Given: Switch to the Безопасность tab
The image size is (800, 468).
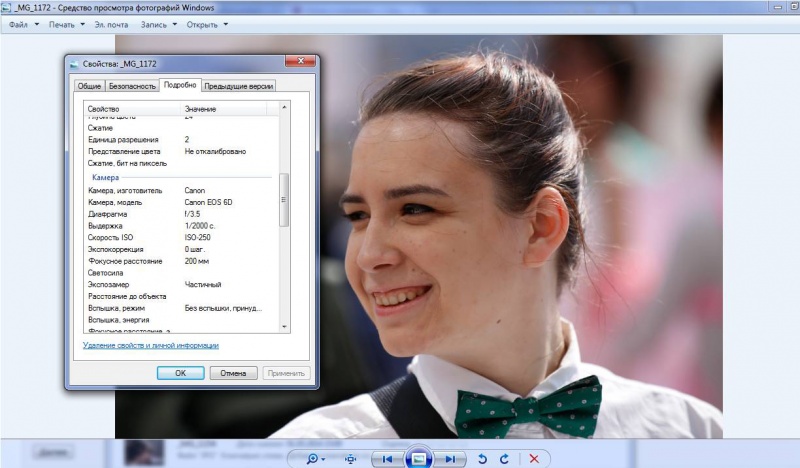Looking at the screenshot, I should tap(132, 86).
